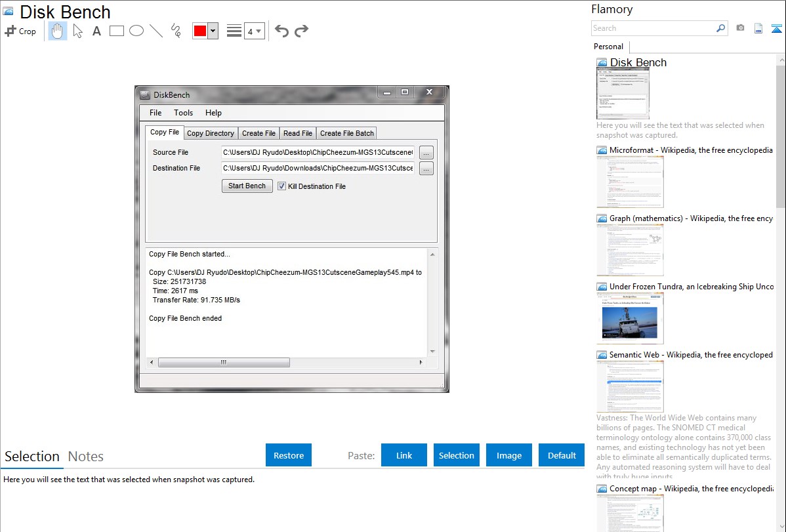
Task: Pick the ellipse drawing tool
Action: [136, 31]
